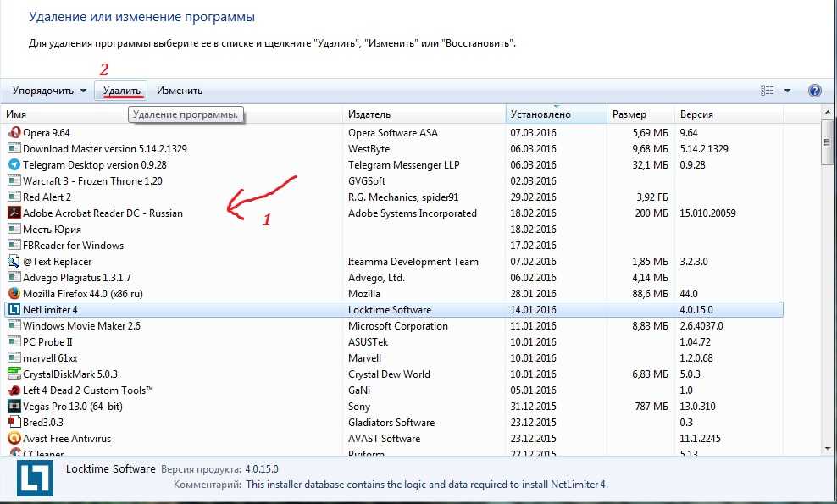The width and height of the screenshot is (837, 504).
Task: Select Adobe Acrobat Reader DC - Russian name
Action: coord(103,213)
